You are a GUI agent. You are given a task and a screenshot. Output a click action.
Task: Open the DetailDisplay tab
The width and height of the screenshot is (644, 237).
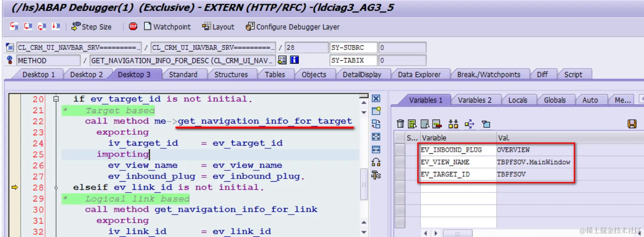362,74
